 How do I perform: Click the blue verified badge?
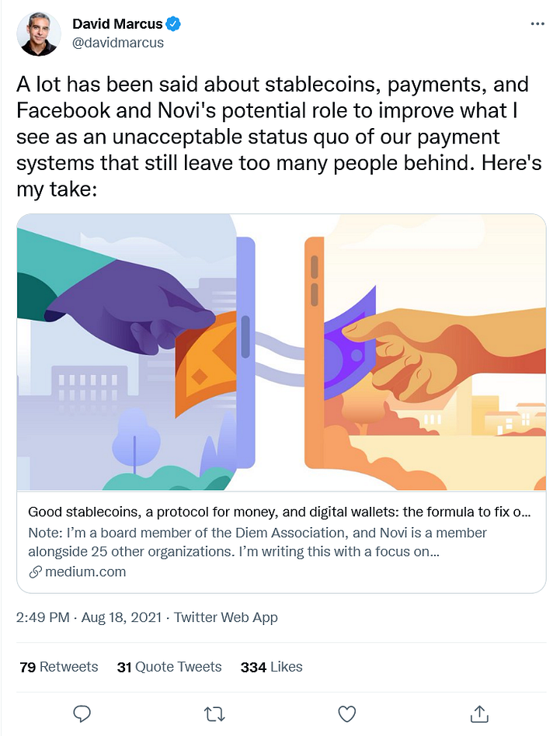click(x=173, y=23)
